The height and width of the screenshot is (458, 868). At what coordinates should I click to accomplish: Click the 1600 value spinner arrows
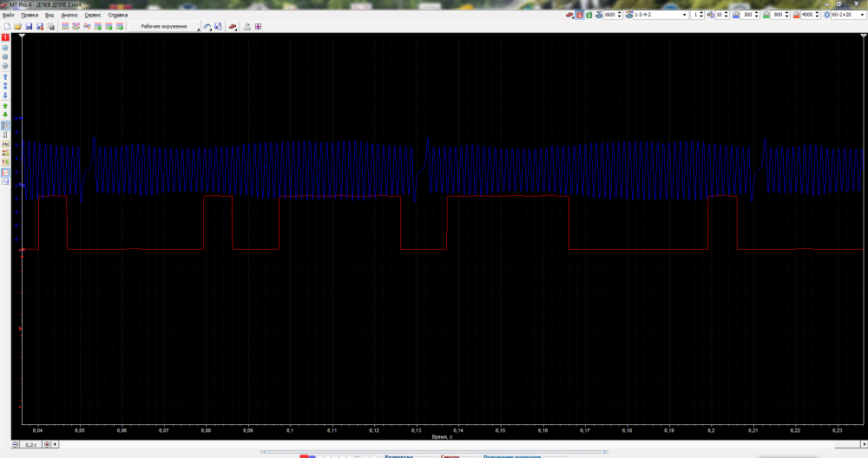pyautogui.click(x=619, y=15)
